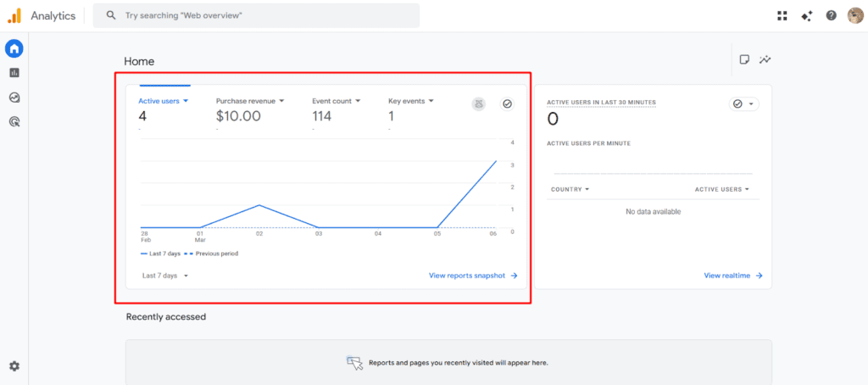Screen dimensions: 868x385
Task: Expand the ACTIVE USERS column dropdown
Action: click(x=722, y=189)
